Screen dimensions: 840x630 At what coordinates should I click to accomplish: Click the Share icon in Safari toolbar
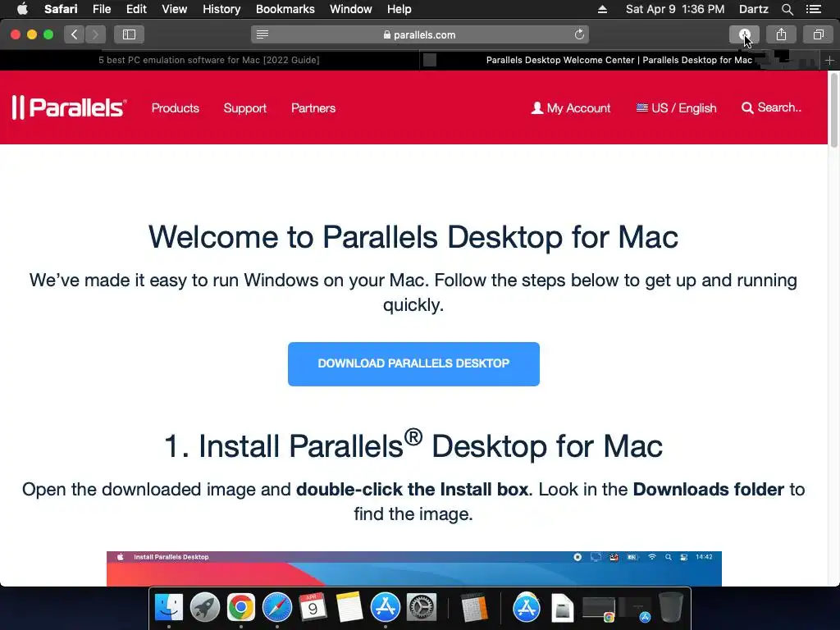coord(781,34)
